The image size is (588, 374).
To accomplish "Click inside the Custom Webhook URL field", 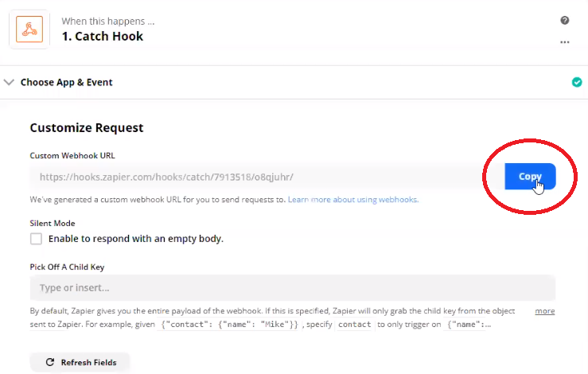I will click(264, 177).
